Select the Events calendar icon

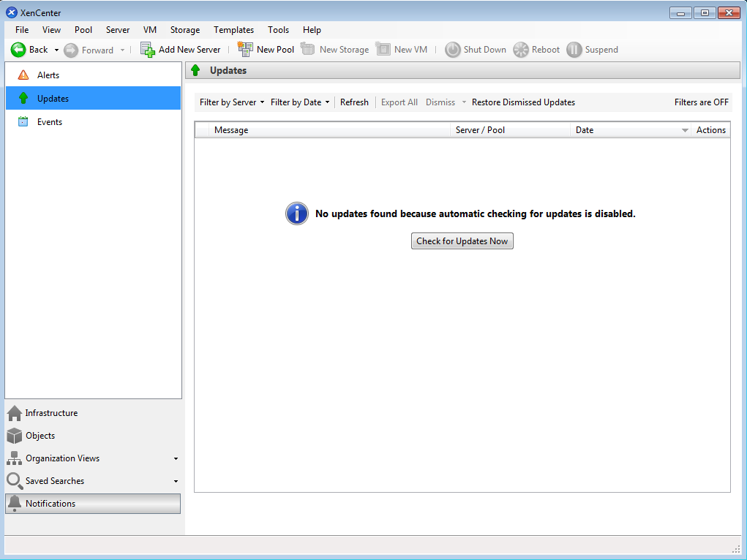coord(23,122)
